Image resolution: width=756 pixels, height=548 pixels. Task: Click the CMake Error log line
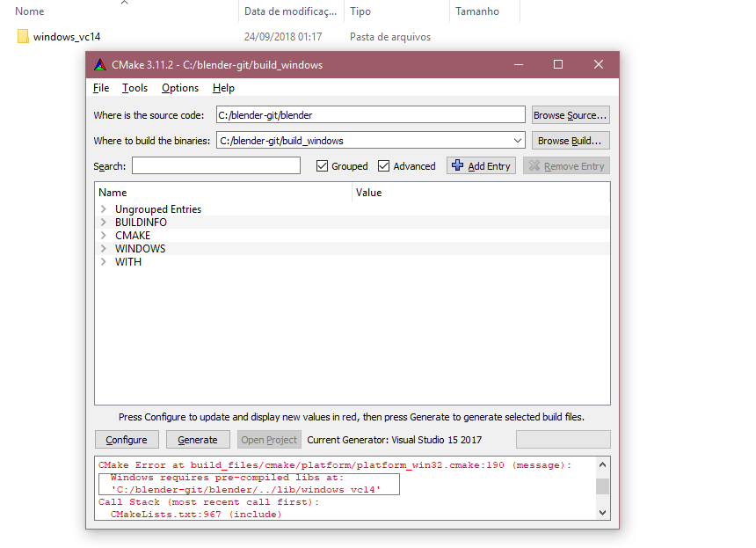tap(335, 465)
